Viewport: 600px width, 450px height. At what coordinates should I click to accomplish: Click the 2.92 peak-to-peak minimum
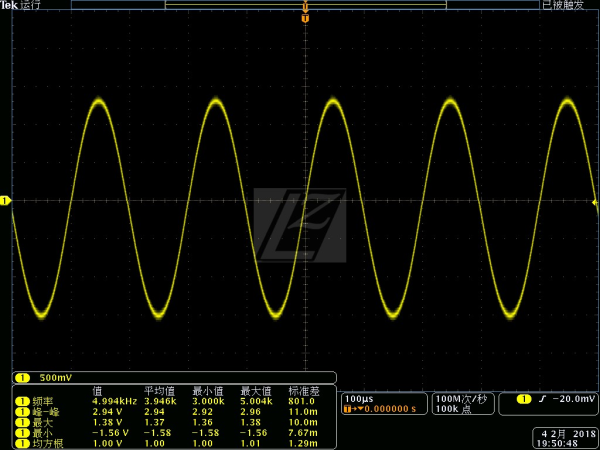pos(202,412)
